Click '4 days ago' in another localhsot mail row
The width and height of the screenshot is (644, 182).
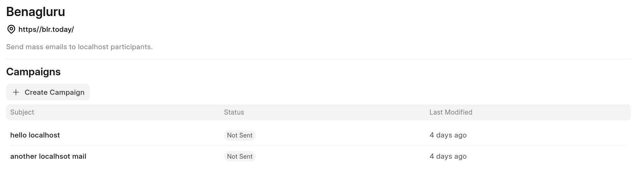click(448, 156)
